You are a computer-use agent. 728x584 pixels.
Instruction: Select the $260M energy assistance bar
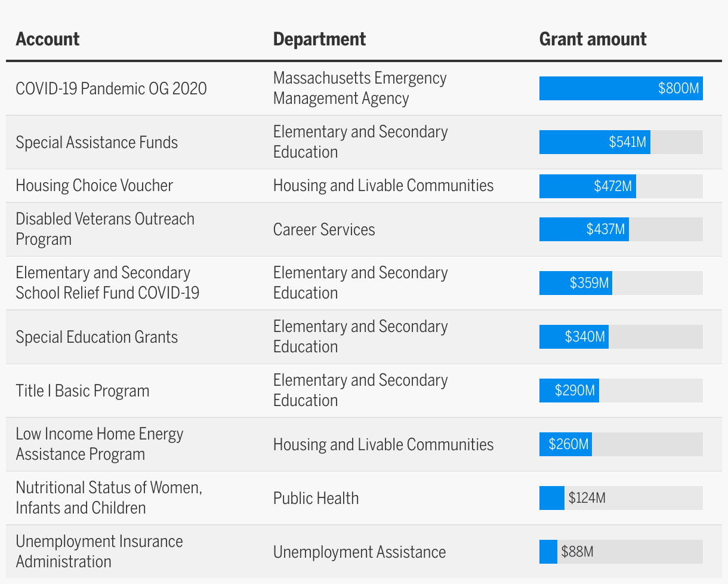[565, 444]
